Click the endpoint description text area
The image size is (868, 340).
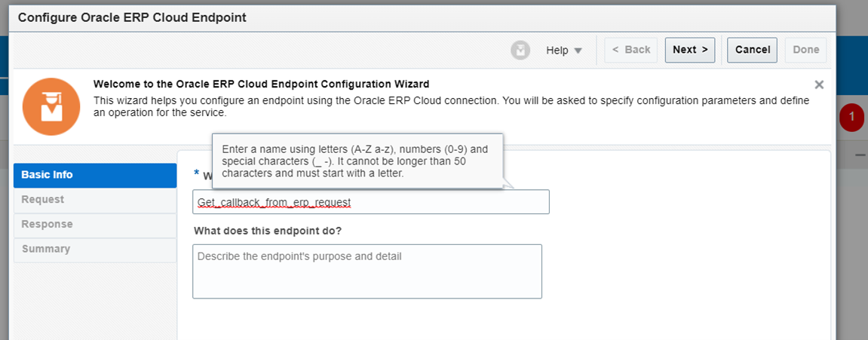[367, 271]
